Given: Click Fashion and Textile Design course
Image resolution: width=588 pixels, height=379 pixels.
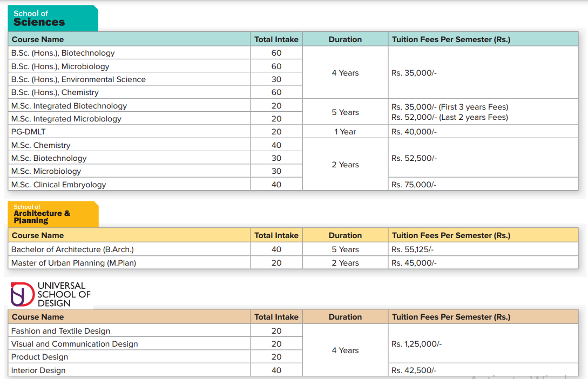Looking at the screenshot, I should coord(61,331).
